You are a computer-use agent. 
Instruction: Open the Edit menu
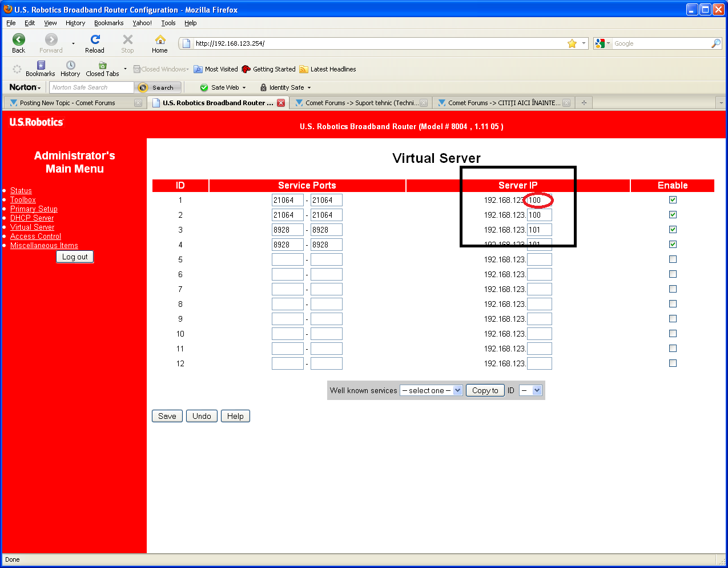pyautogui.click(x=30, y=23)
